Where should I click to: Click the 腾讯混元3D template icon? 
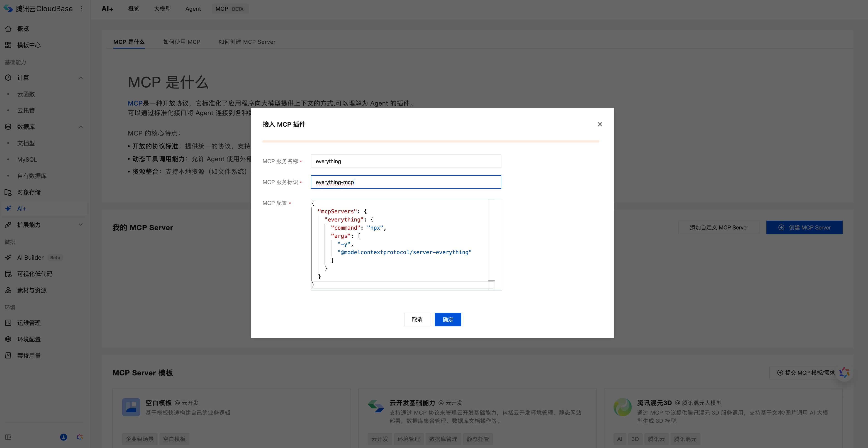point(623,407)
